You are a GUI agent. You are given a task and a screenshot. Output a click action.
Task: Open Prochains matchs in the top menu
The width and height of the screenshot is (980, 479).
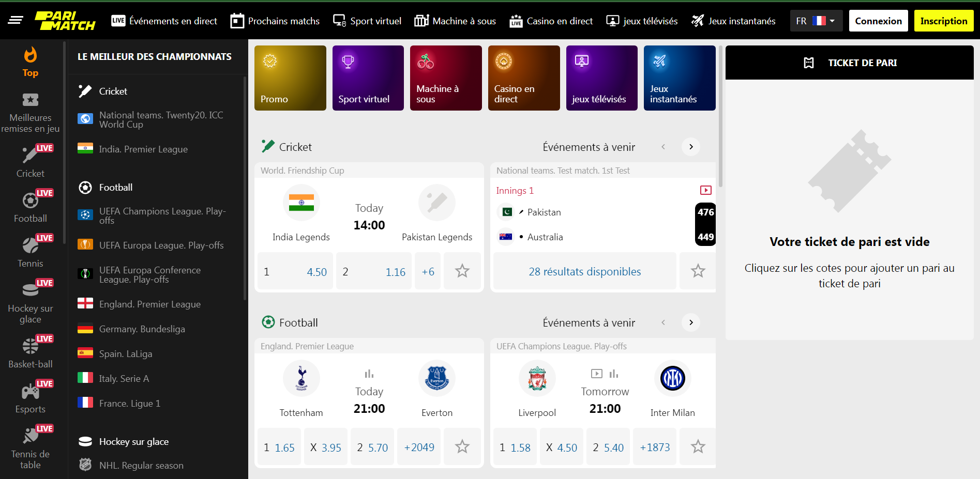coord(275,21)
